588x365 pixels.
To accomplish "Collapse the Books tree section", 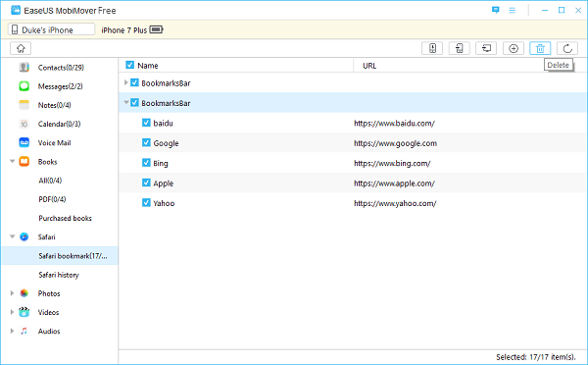I will coord(12,162).
